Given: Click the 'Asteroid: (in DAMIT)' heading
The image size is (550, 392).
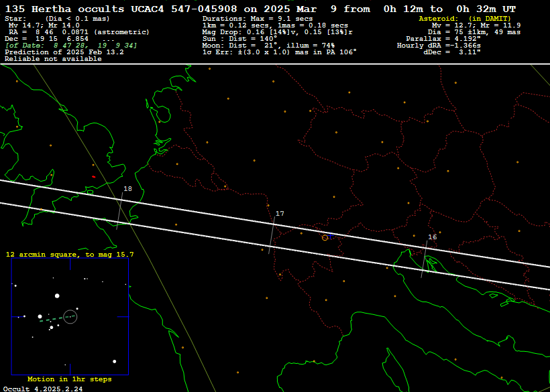Looking at the screenshot, I should [465, 19].
